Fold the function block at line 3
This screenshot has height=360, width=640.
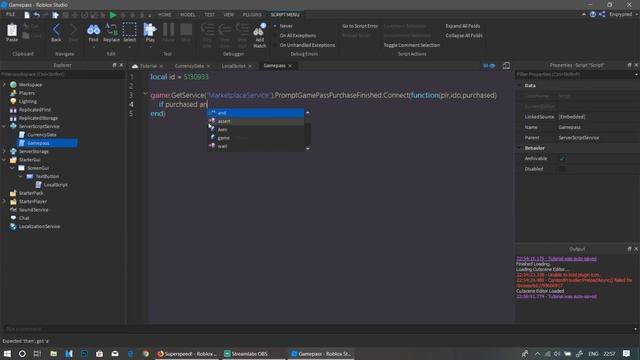point(145,94)
